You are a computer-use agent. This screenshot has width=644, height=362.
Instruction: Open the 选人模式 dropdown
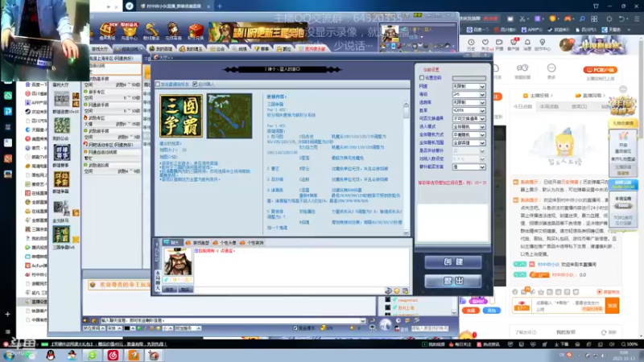(x=469, y=127)
